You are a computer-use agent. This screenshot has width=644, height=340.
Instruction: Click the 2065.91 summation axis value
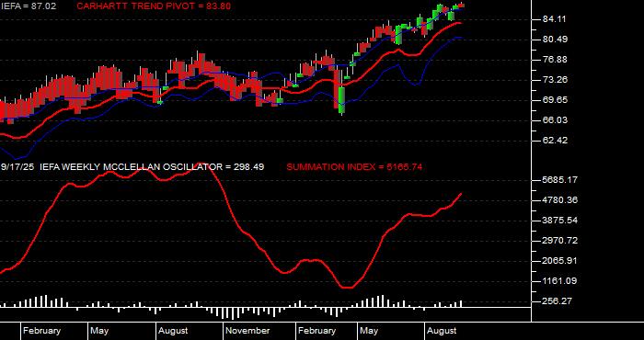560,261
